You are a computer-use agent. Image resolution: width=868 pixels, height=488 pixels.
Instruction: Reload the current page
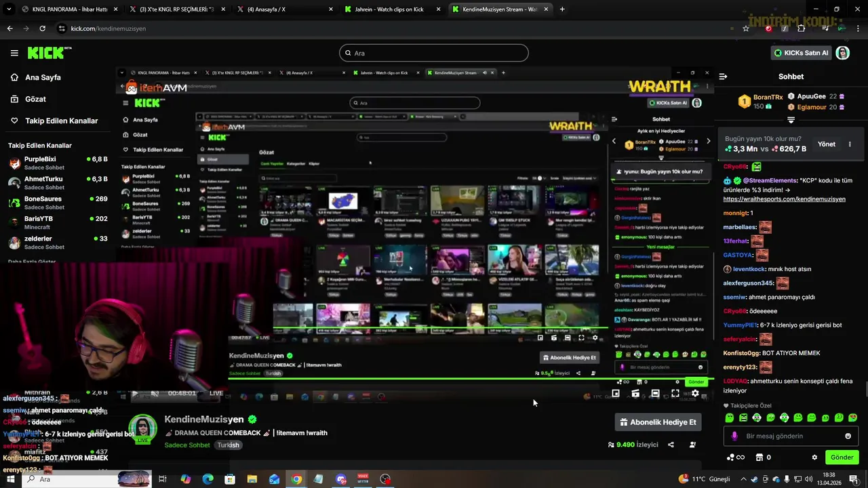click(42, 28)
